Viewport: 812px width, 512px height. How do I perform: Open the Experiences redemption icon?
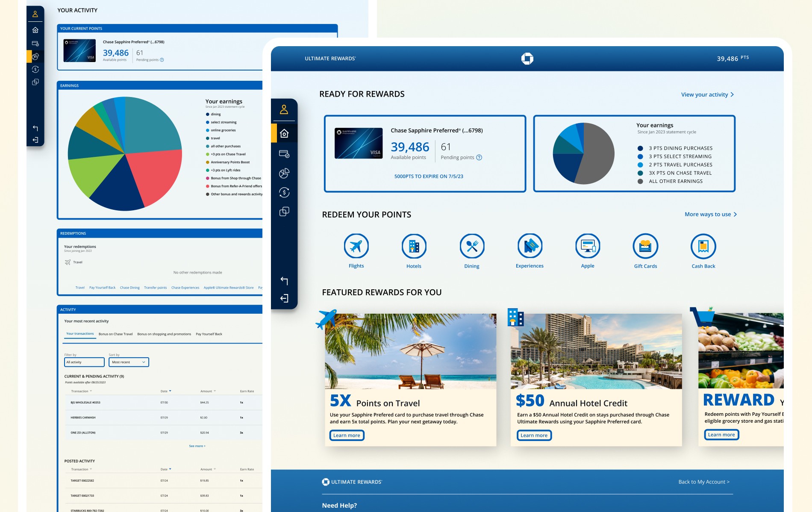pyautogui.click(x=530, y=246)
